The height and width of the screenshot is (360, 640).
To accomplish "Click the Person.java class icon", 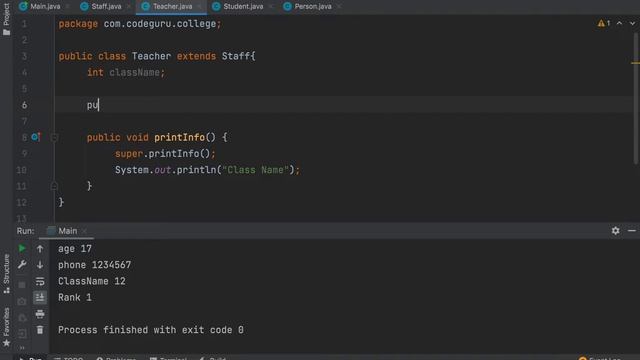I will [287, 6].
